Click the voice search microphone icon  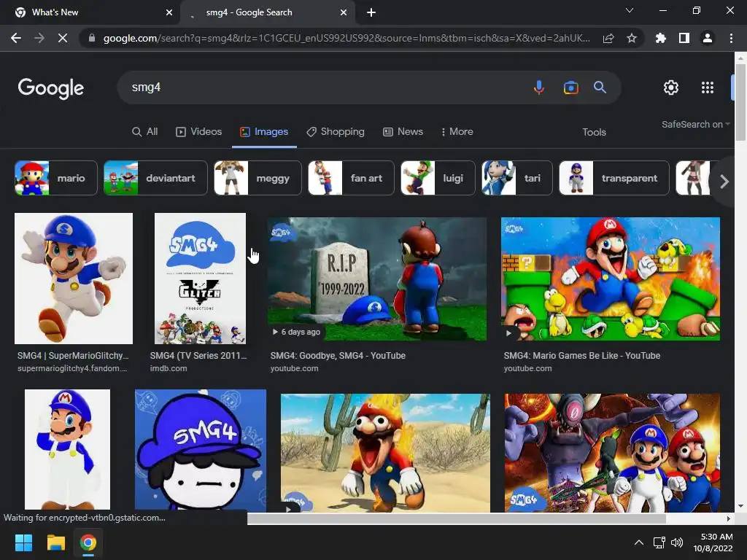(x=539, y=87)
